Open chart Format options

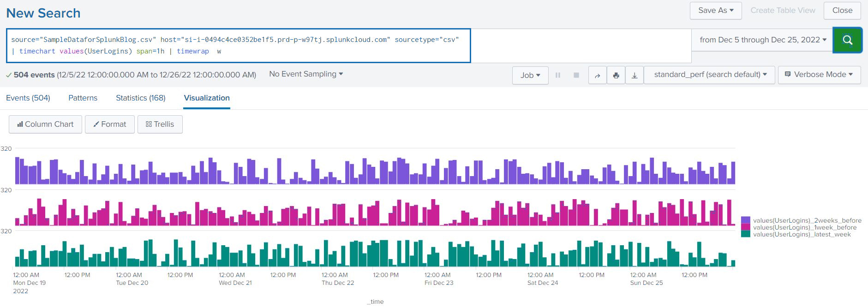pyautogui.click(x=110, y=124)
